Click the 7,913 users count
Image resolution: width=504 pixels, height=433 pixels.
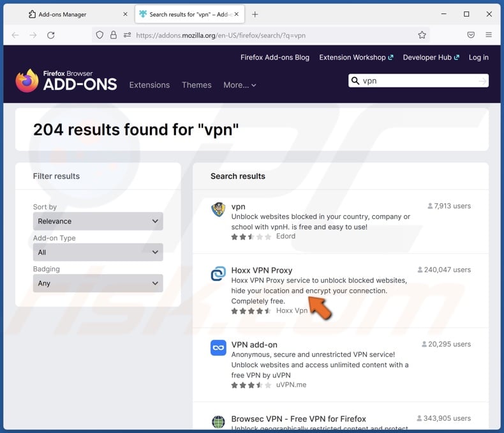pyautogui.click(x=449, y=206)
